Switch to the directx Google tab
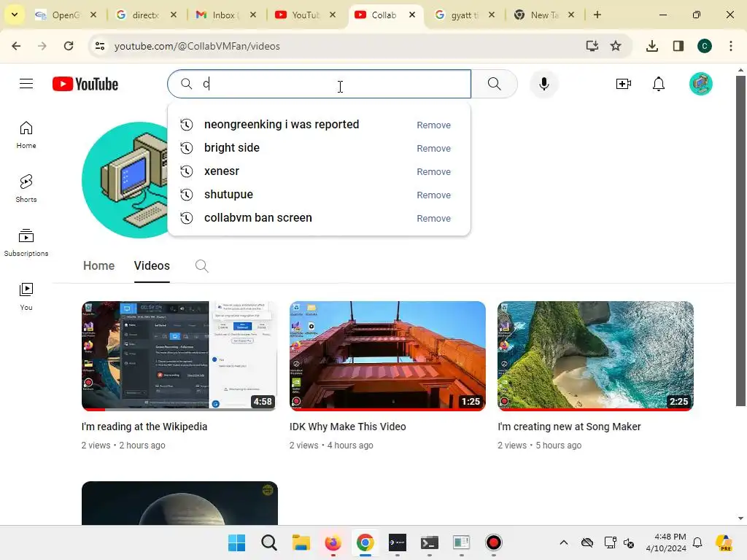This screenshot has width=747, height=560. pos(139,15)
